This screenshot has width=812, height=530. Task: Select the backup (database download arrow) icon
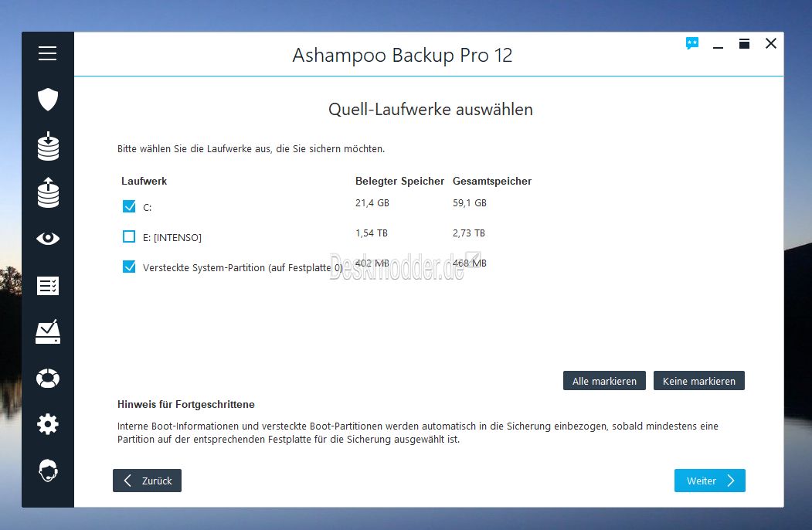[48, 146]
